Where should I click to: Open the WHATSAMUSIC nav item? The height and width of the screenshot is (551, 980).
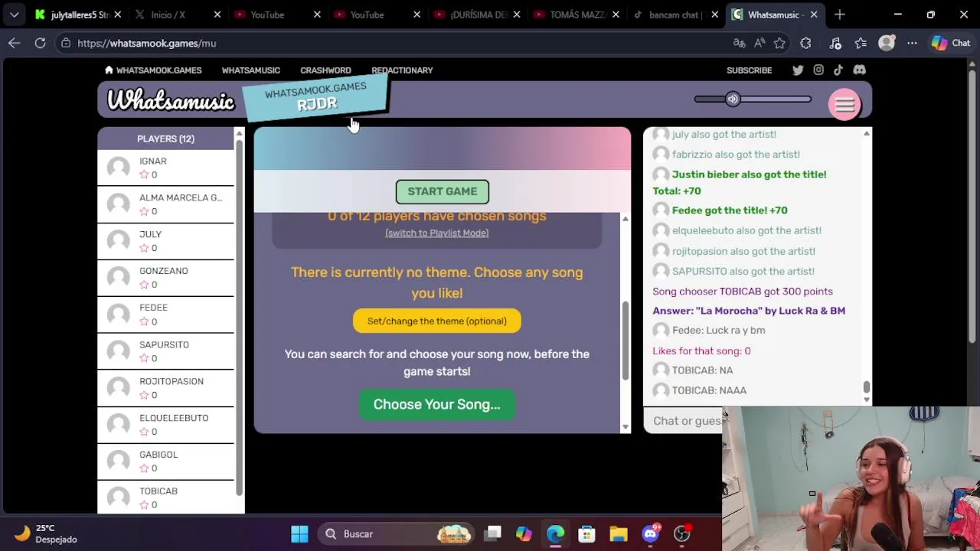click(x=250, y=70)
